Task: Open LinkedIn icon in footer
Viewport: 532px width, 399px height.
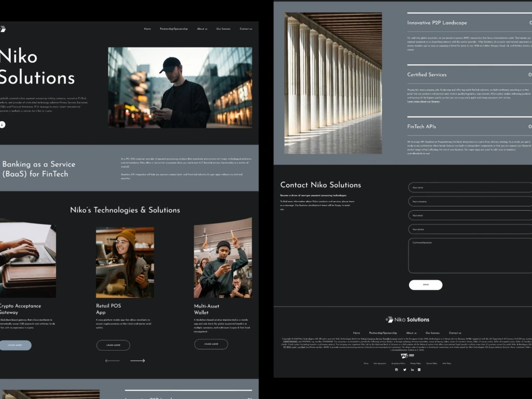Action: click(412, 370)
